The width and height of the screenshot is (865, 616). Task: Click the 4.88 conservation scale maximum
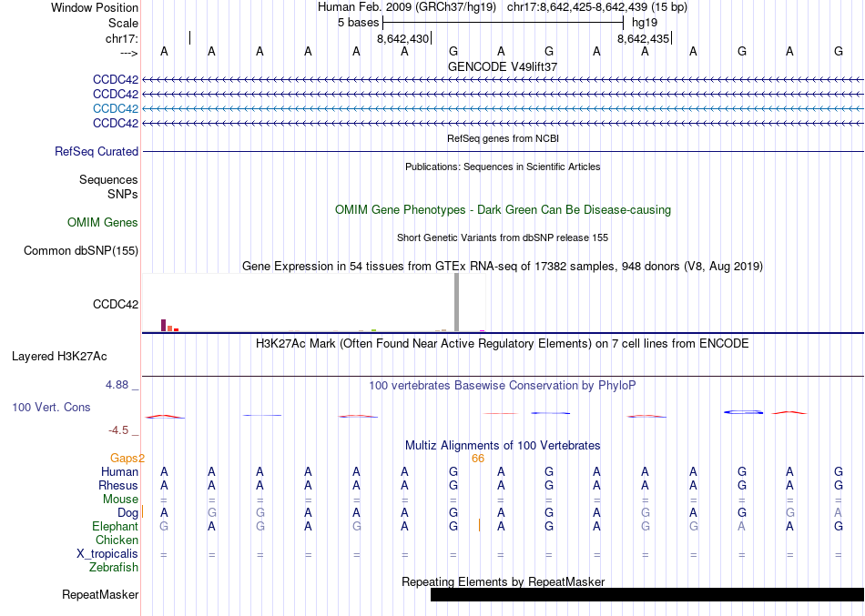pos(117,384)
